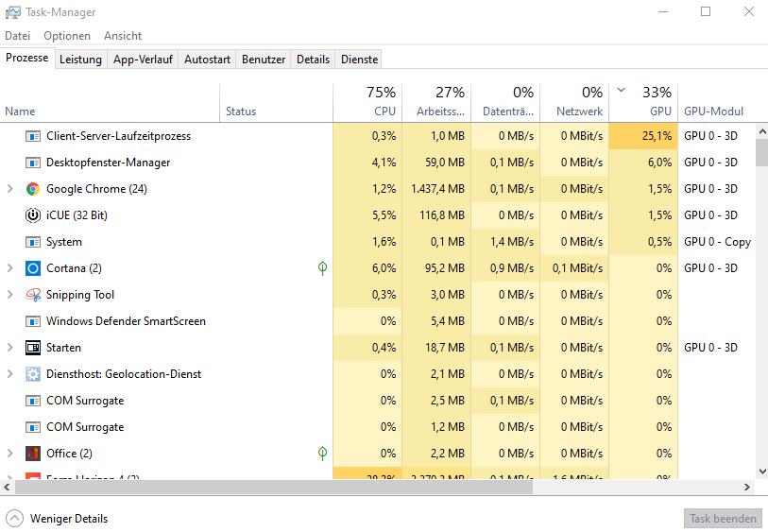
Task: Click the Cortana circle icon
Action: tap(33, 268)
